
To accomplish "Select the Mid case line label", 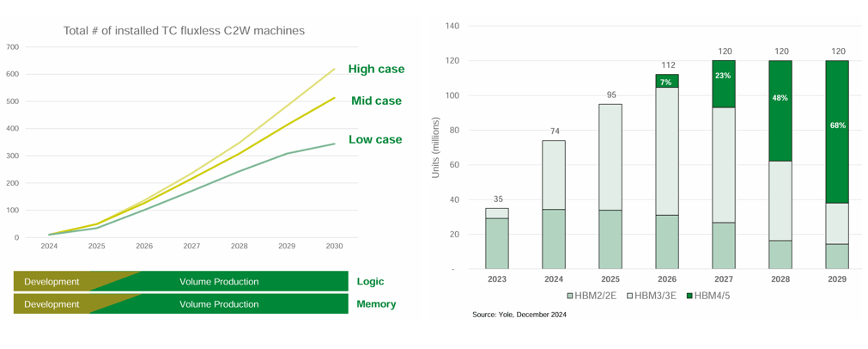I will [x=376, y=101].
